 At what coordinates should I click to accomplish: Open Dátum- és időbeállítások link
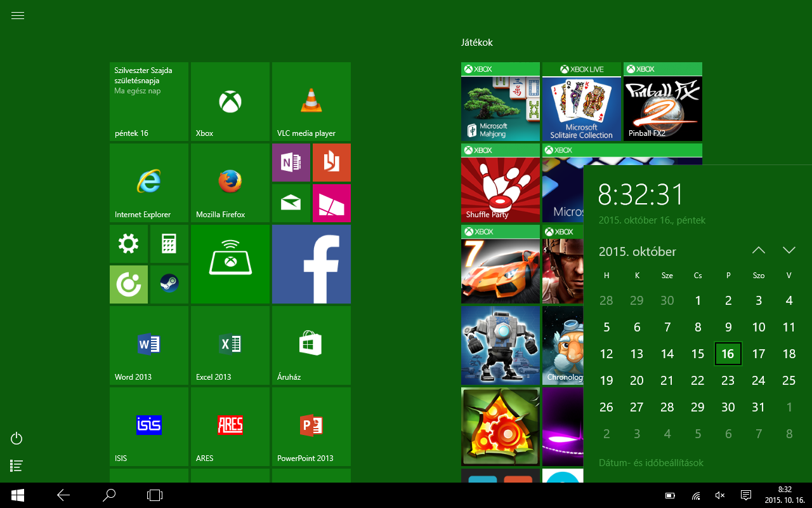pyautogui.click(x=651, y=463)
